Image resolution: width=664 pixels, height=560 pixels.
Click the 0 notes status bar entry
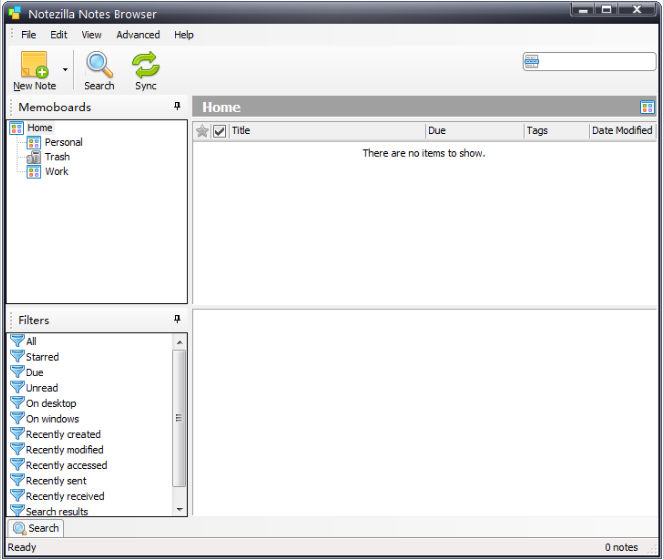[621, 547]
